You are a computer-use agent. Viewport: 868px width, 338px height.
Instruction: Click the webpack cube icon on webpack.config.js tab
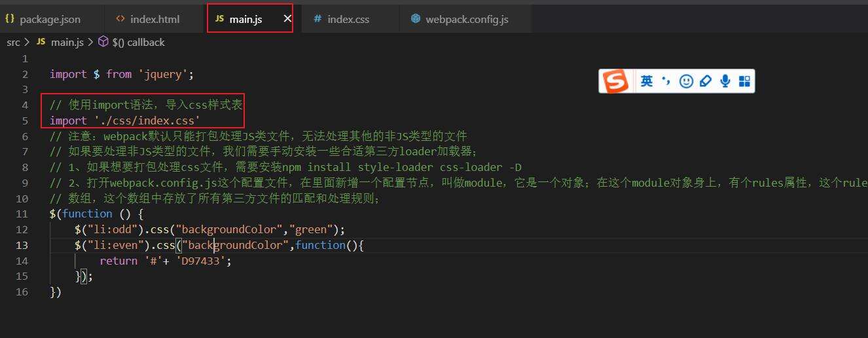tap(416, 19)
